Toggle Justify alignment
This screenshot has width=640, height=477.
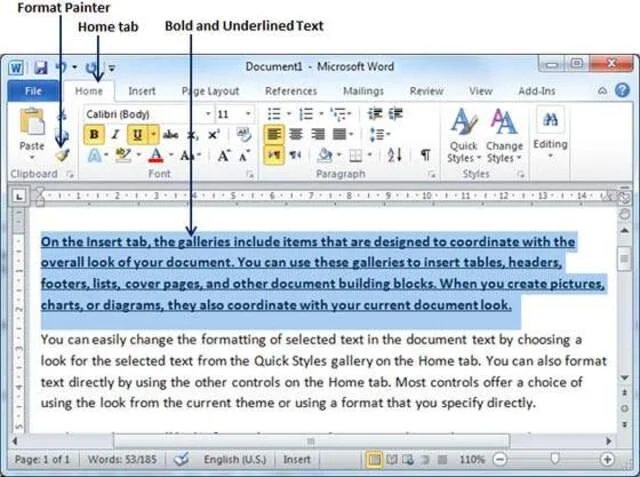coord(339,134)
